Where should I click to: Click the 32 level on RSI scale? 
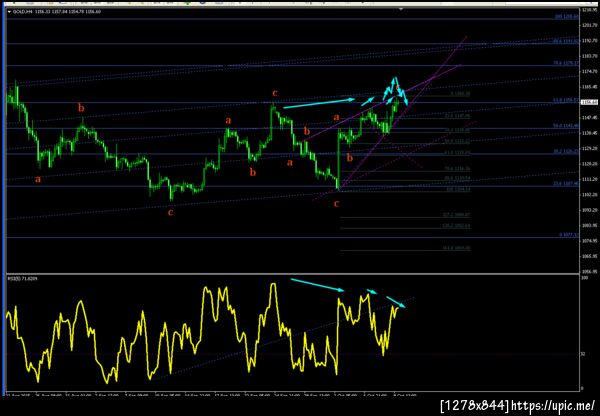[x=583, y=354]
